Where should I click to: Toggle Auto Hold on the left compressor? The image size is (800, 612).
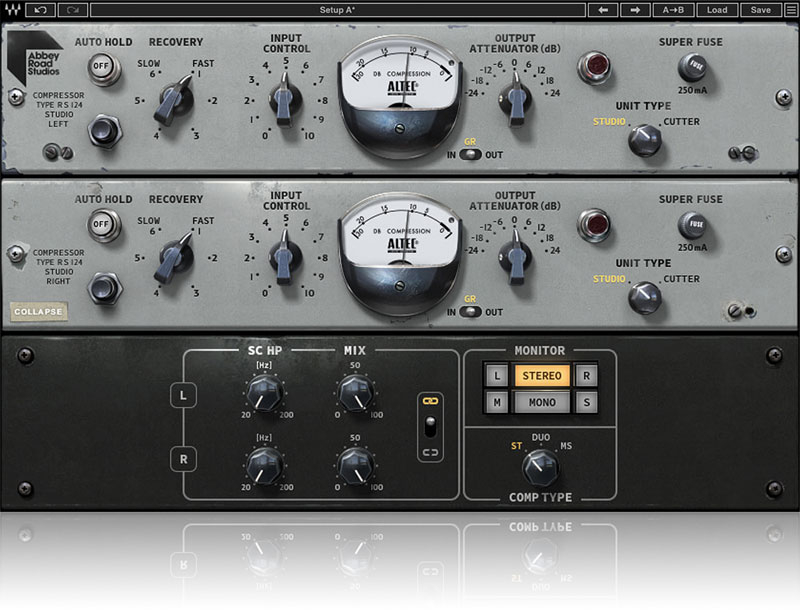[101, 68]
